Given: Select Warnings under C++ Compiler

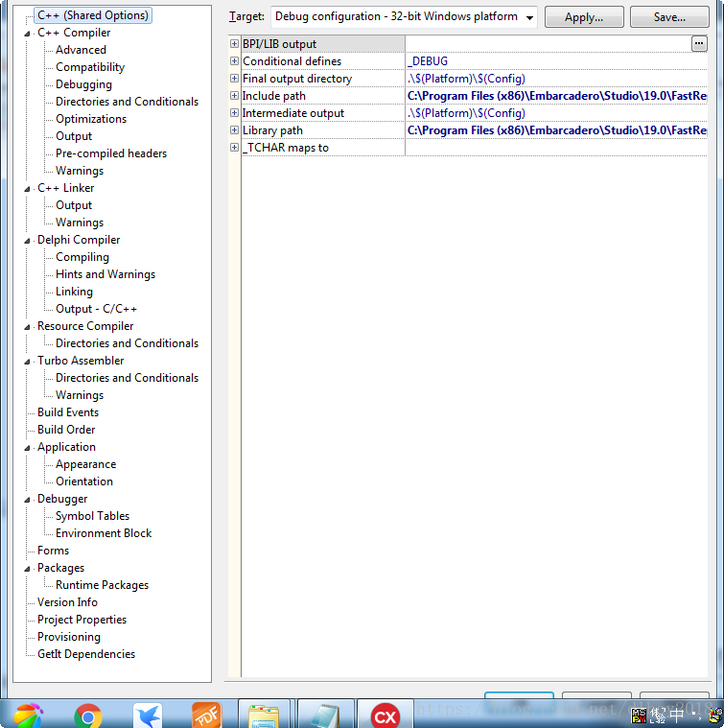Looking at the screenshot, I should [x=80, y=171].
